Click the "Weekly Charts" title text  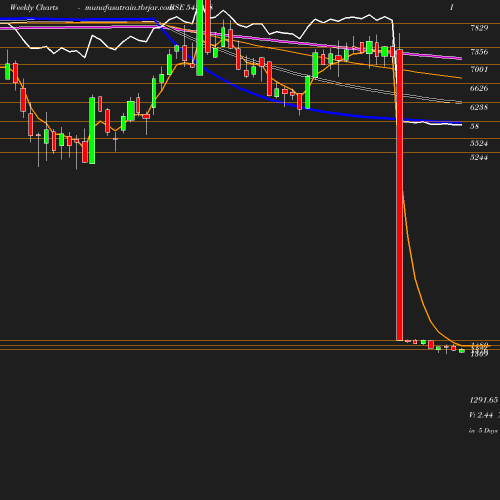click(x=34, y=7)
